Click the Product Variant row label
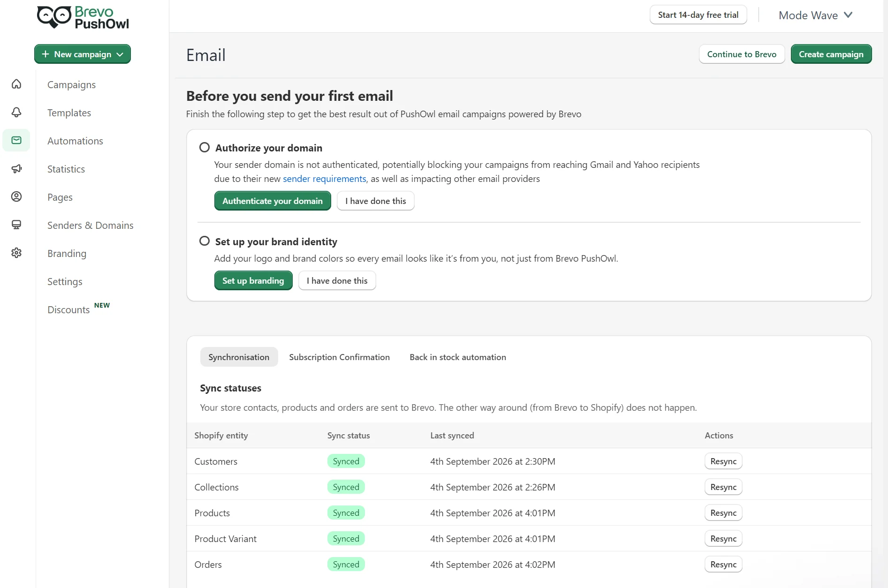888x588 pixels. click(226, 539)
